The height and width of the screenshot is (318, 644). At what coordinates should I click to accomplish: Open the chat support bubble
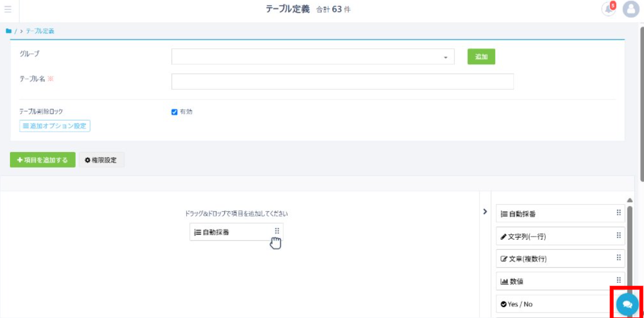point(627,304)
